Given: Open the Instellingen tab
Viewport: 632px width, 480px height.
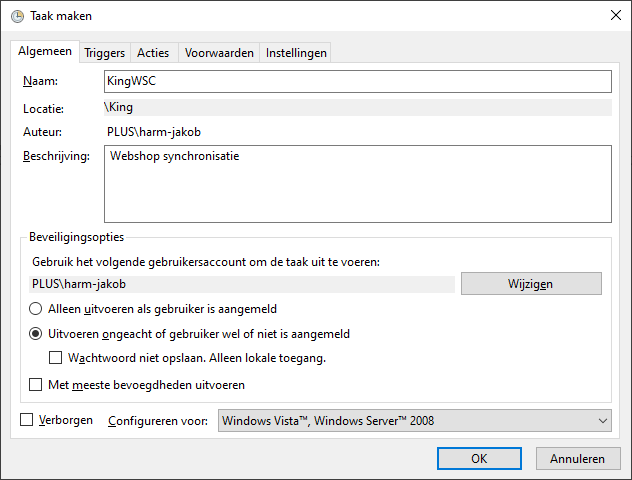Looking at the screenshot, I should pyautogui.click(x=296, y=53).
